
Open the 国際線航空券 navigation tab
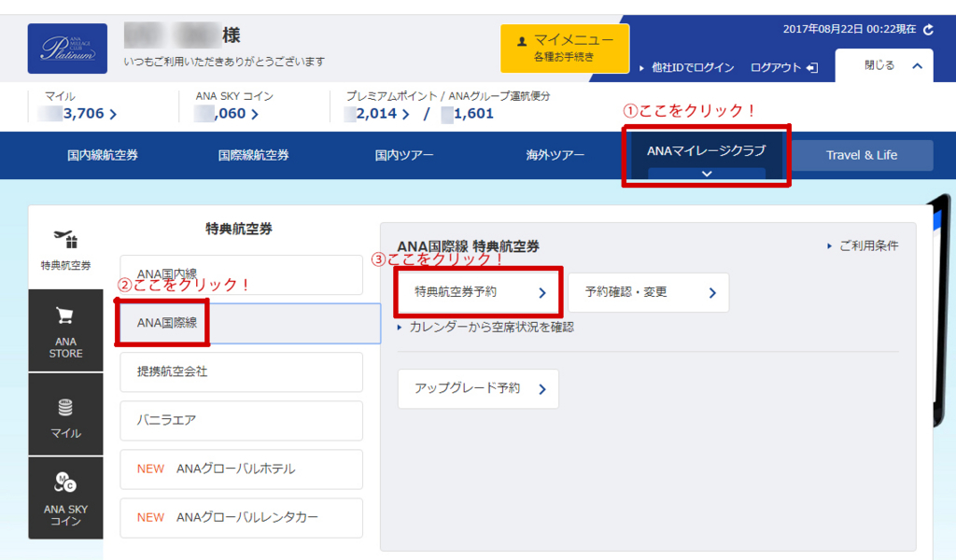253,156
